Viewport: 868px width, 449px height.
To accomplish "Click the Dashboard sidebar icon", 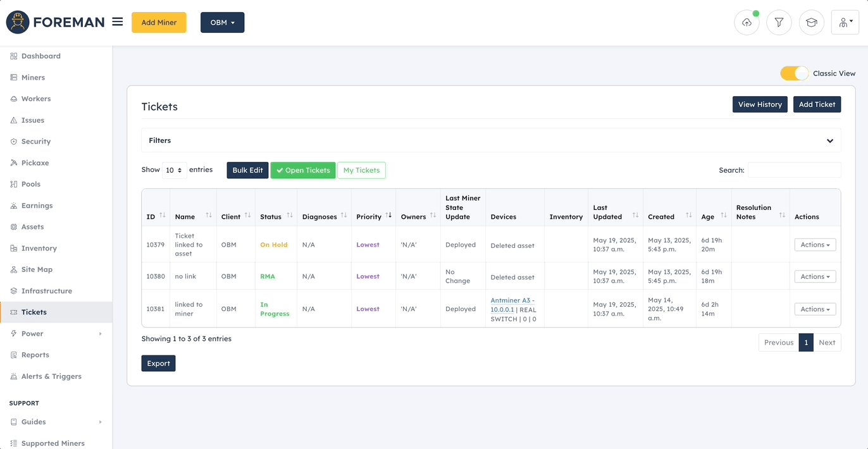I will pyautogui.click(x=14, y=56).
